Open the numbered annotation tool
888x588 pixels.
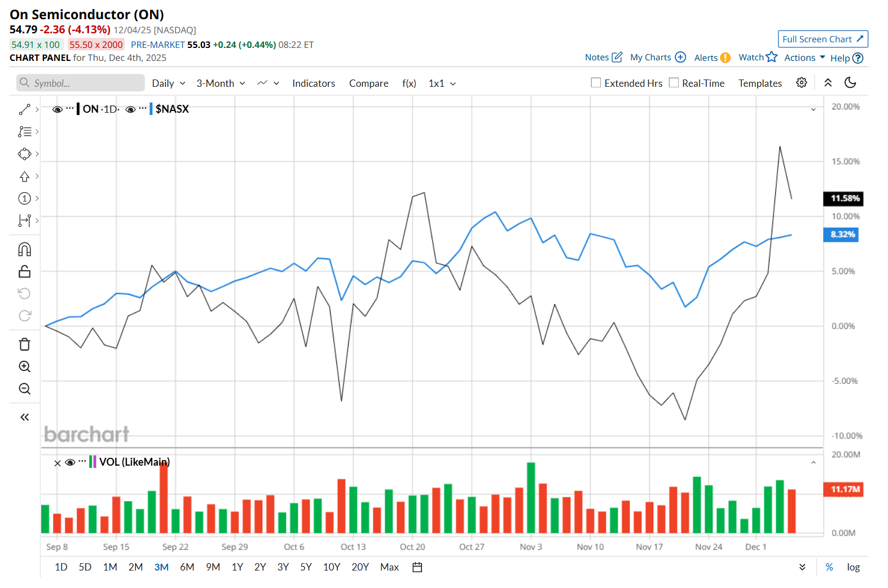24,198
